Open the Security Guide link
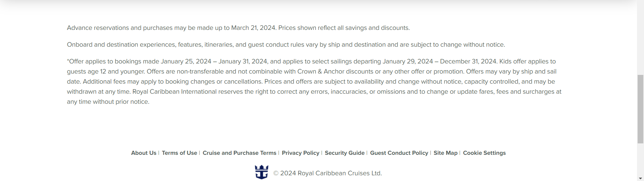The width and height of the screenshot is (644, 181). coord(344,153)
